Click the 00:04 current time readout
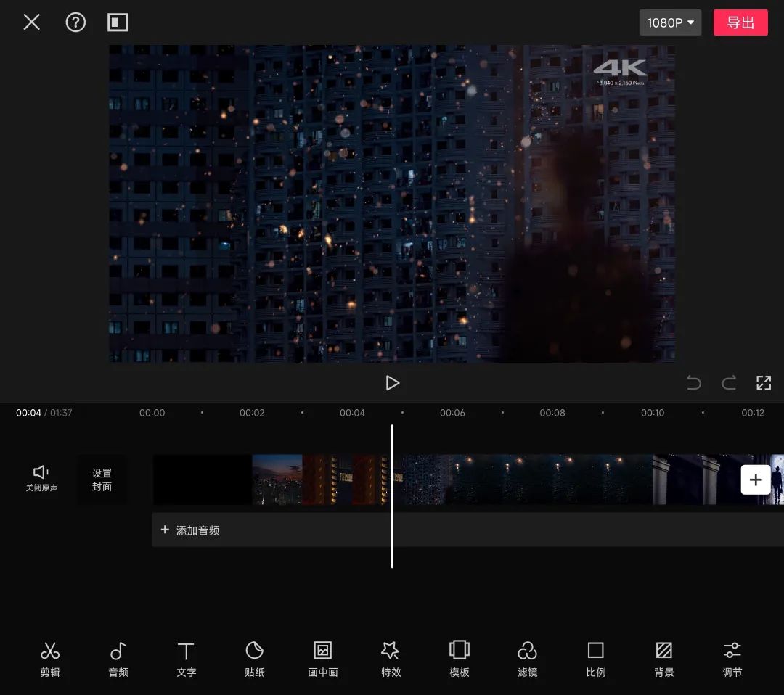Viewport: 784px width, 695px height. [28, 413]
